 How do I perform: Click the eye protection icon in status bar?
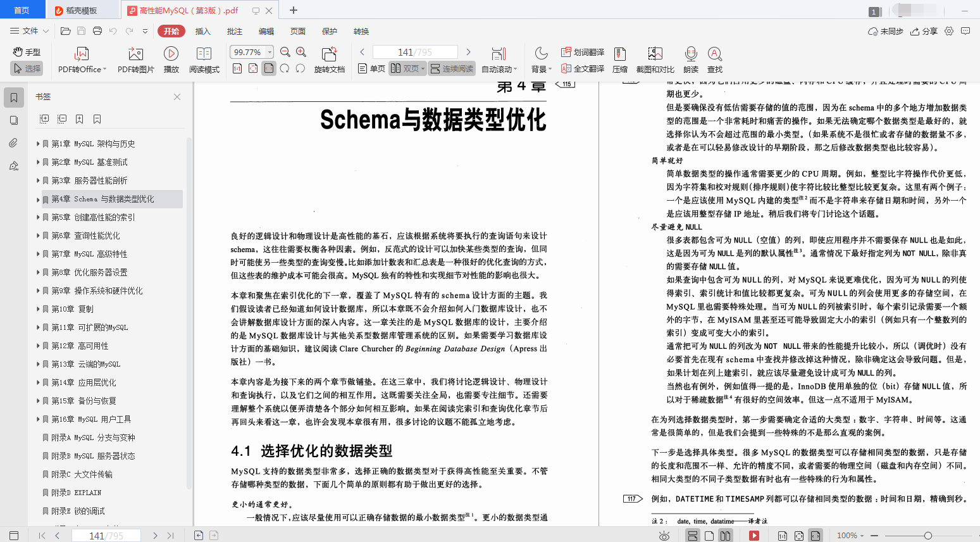(x=664, y=536)
